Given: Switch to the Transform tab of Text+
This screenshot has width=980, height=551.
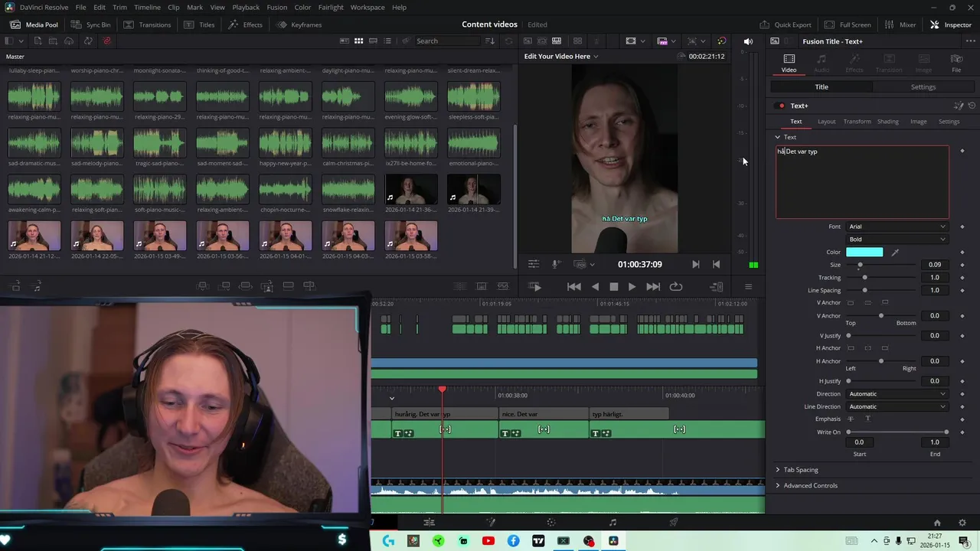Looking at the screenshot, I should tap(857, 122).
